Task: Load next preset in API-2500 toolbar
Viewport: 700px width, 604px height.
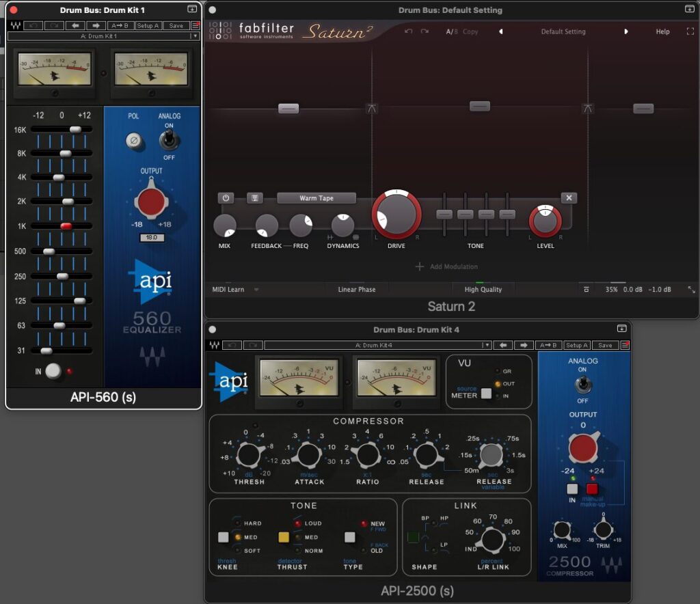Action: pyautogui.click(x=524, y=345)
